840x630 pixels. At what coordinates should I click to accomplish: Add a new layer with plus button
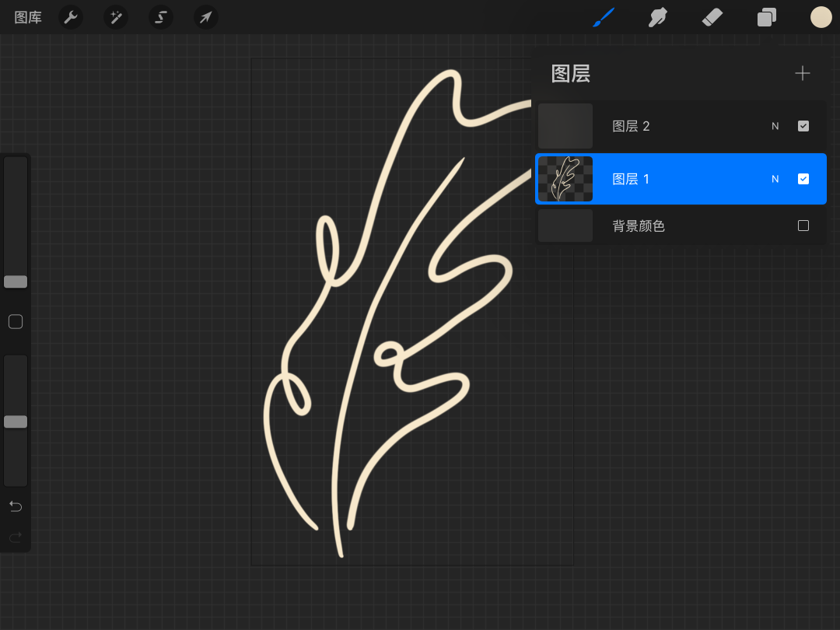(x=803, y=73)
